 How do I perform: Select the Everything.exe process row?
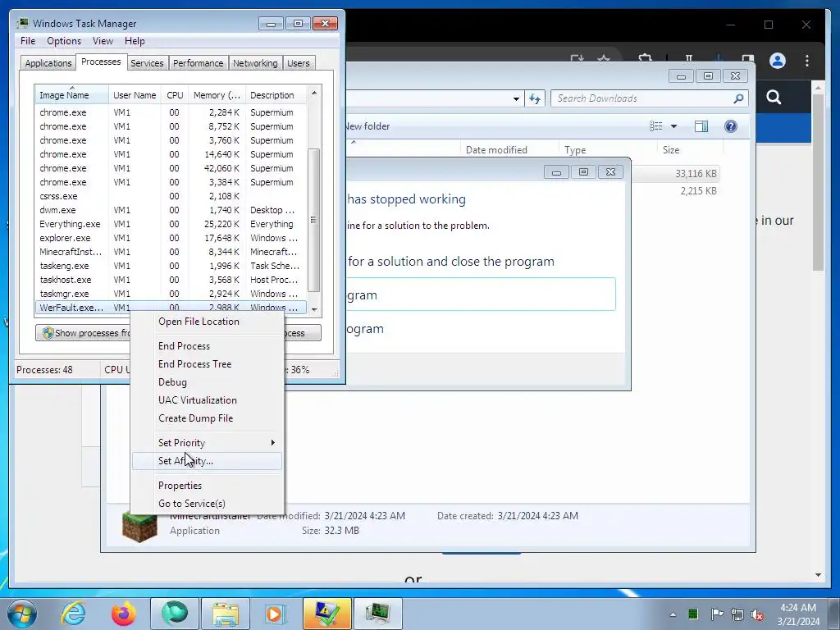171,224
